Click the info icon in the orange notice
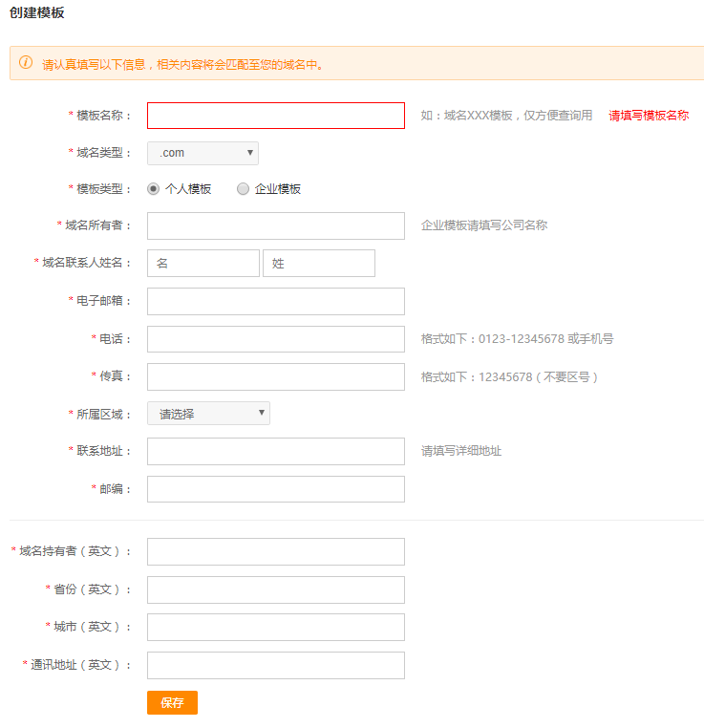 [x=26, y=63]
